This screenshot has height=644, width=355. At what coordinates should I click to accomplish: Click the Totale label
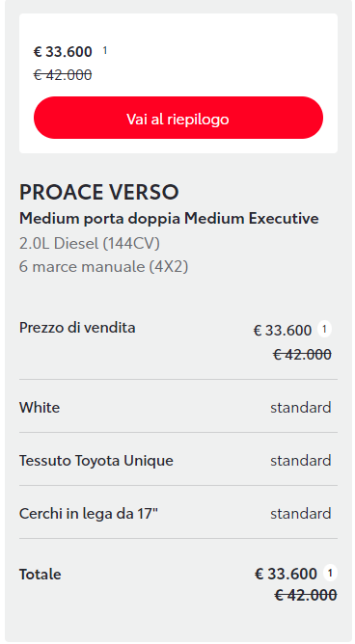tap(41, 574)
